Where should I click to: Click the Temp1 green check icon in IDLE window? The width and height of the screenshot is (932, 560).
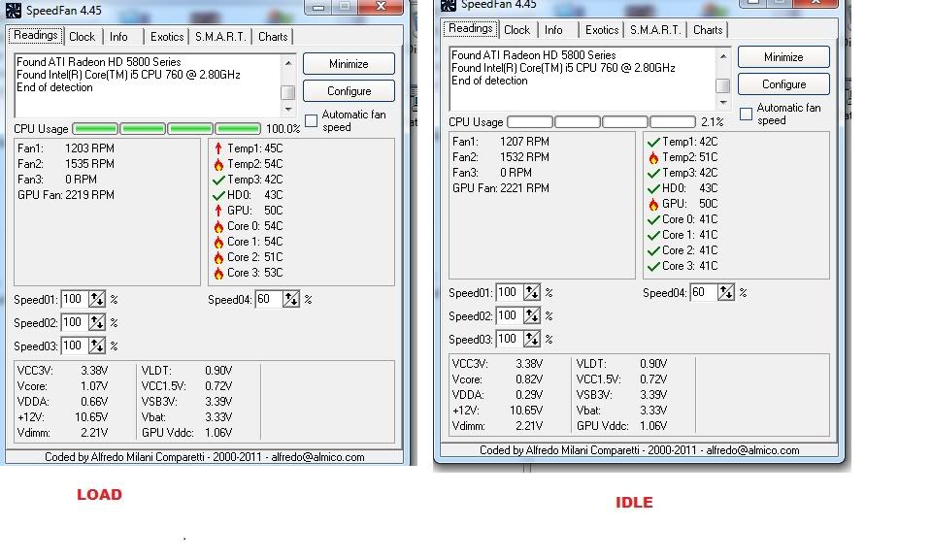pyautogui.click(x=653, y=142)
